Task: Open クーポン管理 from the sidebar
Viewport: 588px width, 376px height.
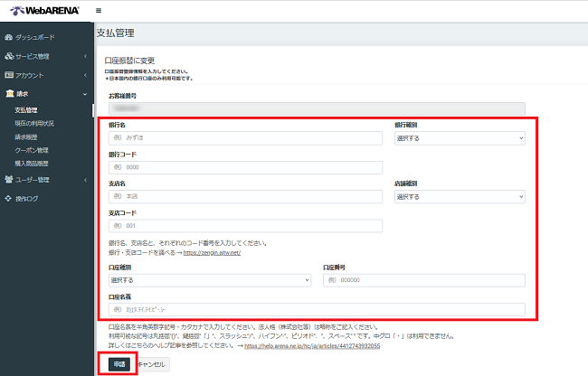Action: 32,150
